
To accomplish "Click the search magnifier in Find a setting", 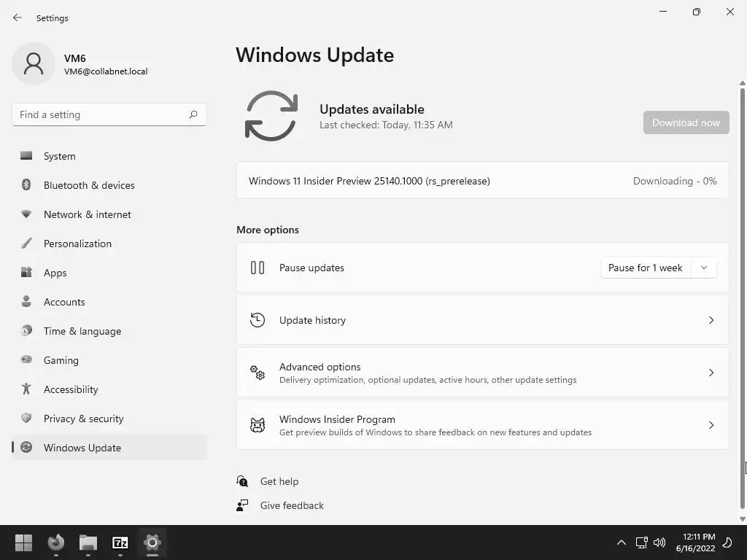I will tap(193, 114).
